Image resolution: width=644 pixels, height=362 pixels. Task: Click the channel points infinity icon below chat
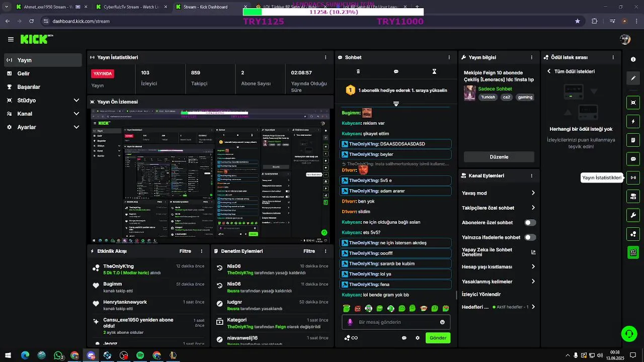click(351, 338)
